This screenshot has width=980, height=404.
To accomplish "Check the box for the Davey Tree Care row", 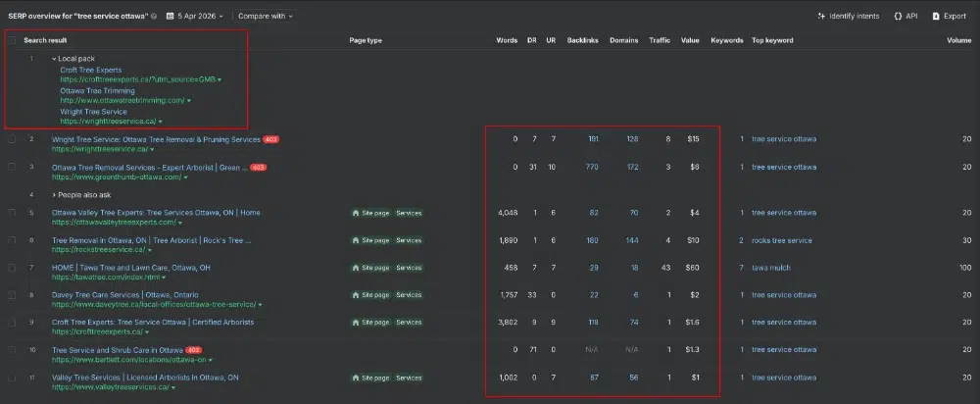I will tap(12, 295).
